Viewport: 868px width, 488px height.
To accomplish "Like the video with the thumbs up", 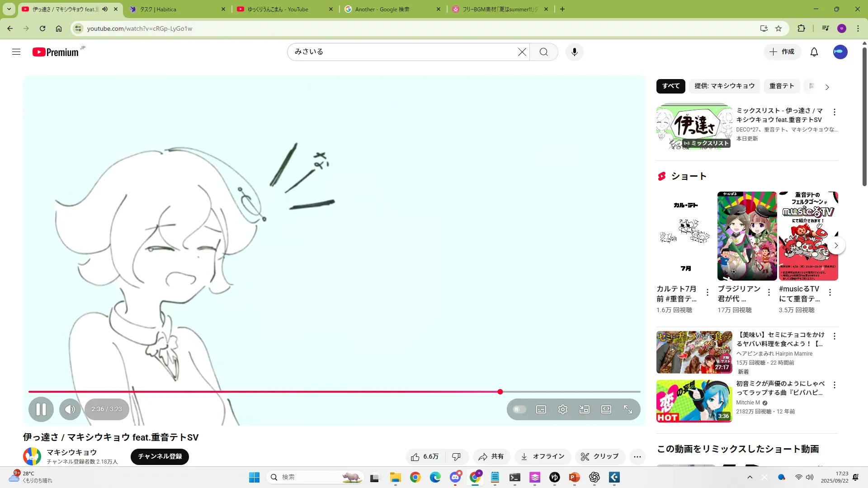I will click(x=425, y=457).
